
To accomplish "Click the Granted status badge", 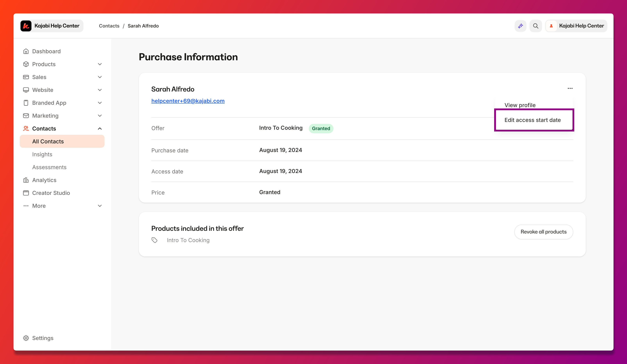I will click(321, 129).
